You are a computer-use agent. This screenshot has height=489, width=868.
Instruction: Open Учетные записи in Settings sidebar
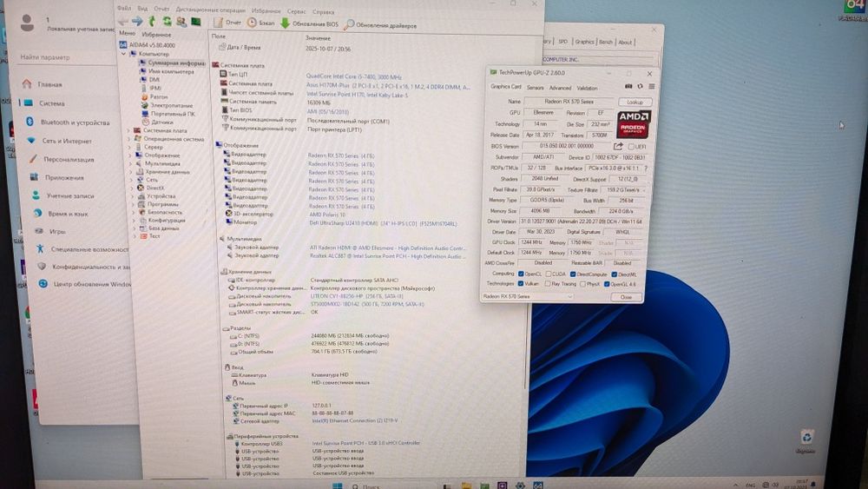click(62, 195)
